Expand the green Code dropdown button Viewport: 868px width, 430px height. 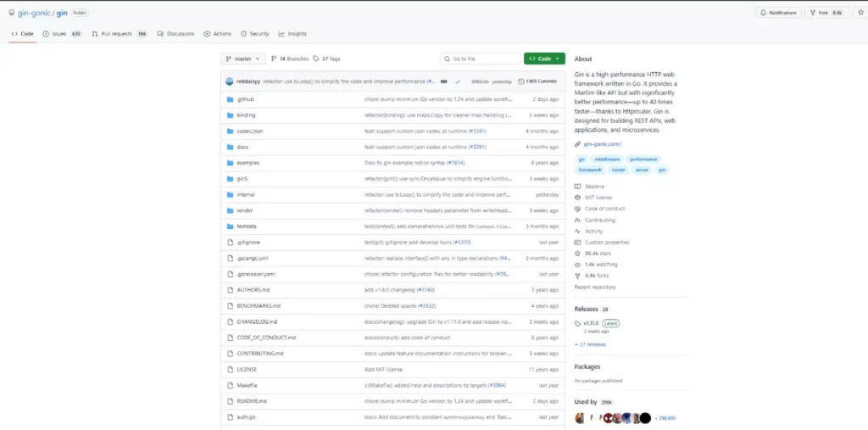[544, 59]
